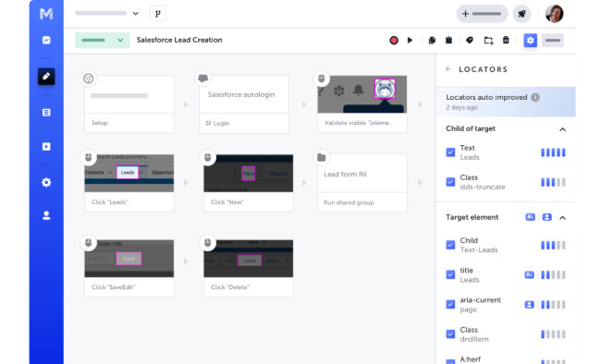Image resolution: width=601 pixels, height=364 pixels.
Task: Click the Salesforce cloud icon on autologin step
Action: coord(202,79)
